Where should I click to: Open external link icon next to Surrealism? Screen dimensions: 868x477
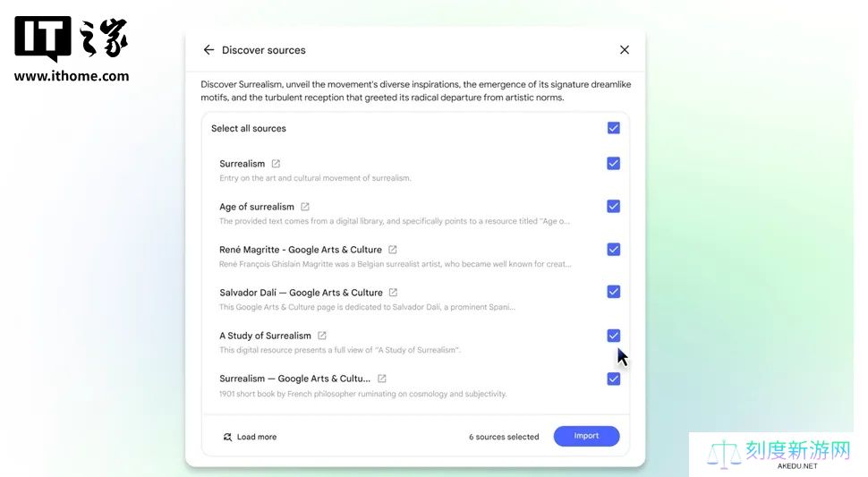tap(276, 164)
